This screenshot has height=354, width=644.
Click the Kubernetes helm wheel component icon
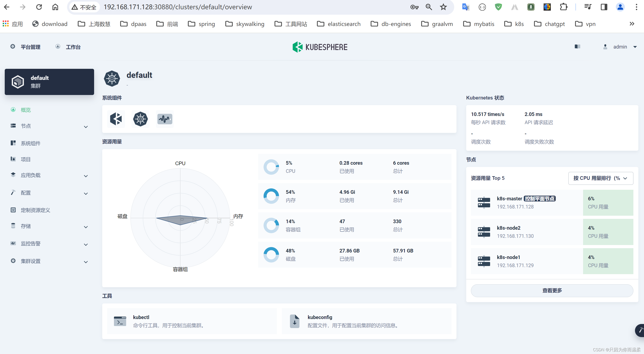coord(140,119)
